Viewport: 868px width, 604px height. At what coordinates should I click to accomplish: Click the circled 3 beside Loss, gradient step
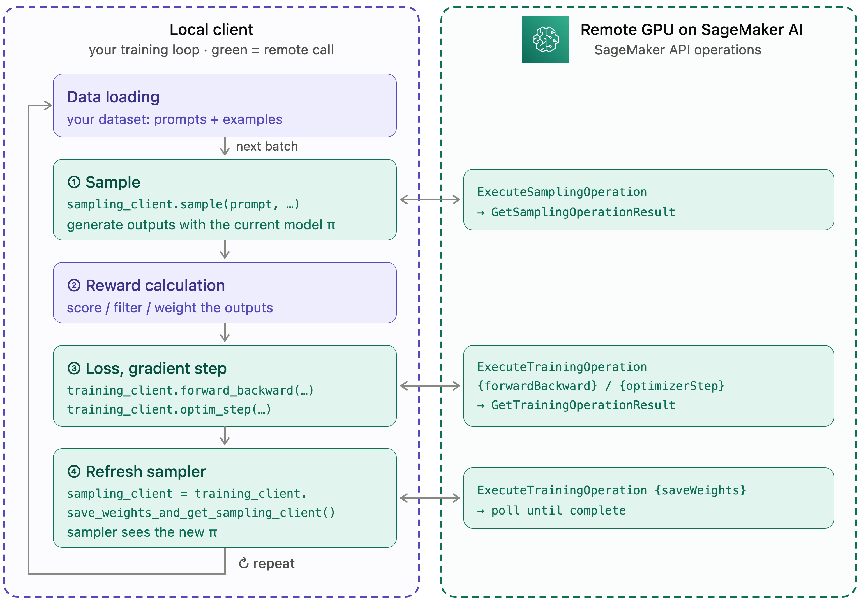point(74,368)
